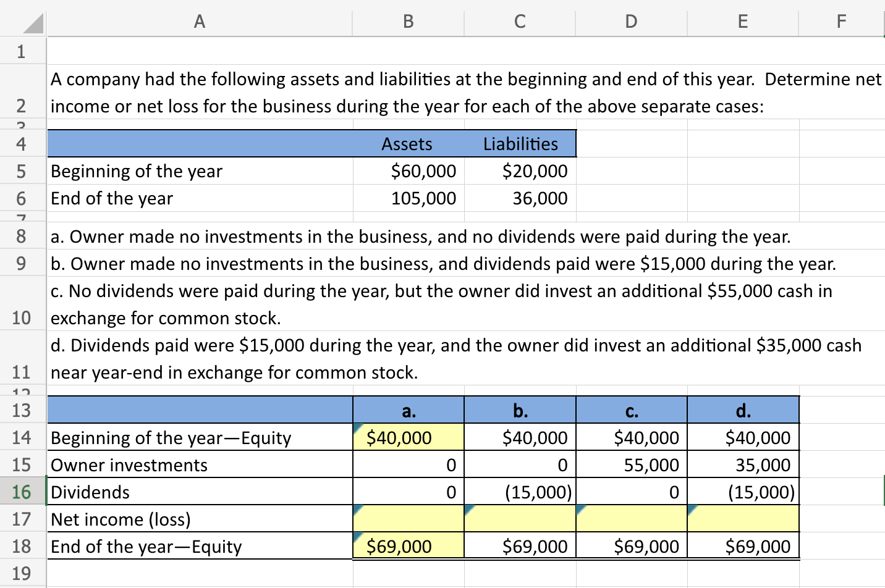Viewport: 885px width, 588px height.
Task: Click row header 14
Action: tap(22, 437)
